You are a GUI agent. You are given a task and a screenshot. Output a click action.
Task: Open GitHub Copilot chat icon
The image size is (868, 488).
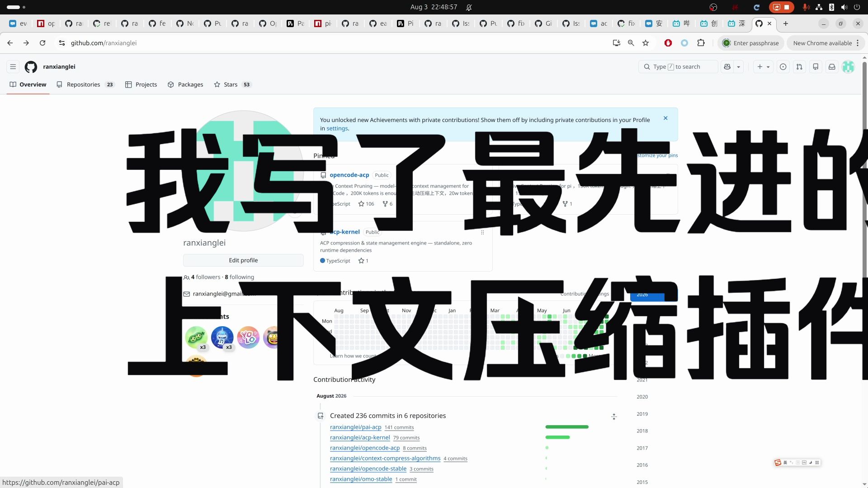click(727, 67)
